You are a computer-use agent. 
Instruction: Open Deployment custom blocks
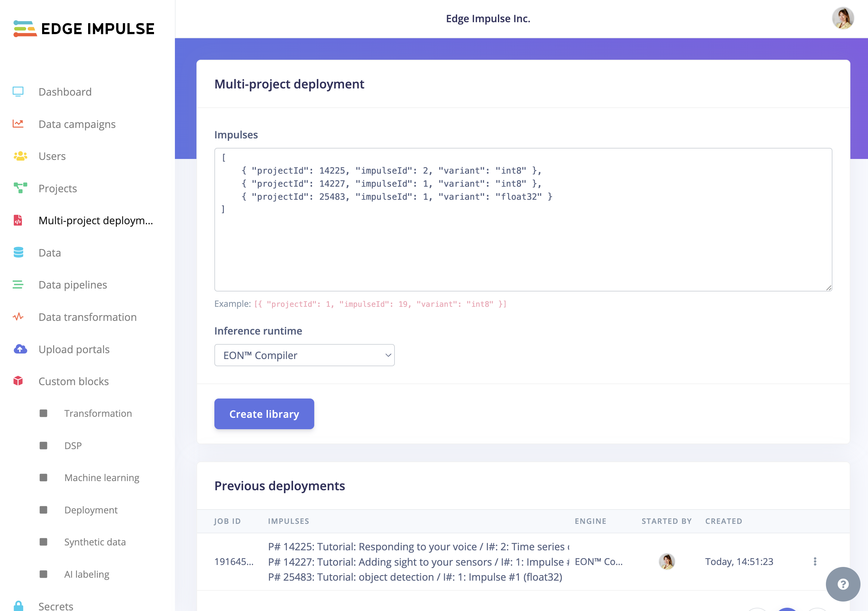click(x=91, y=510)
